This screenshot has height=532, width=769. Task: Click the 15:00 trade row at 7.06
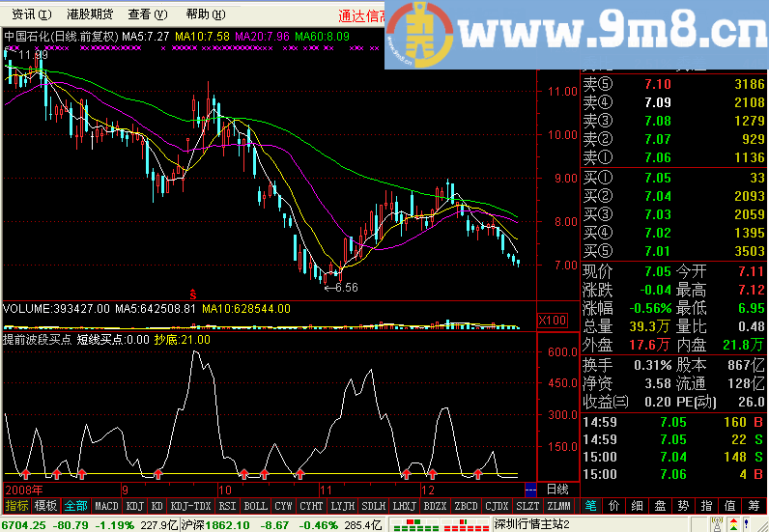point(674,475)
